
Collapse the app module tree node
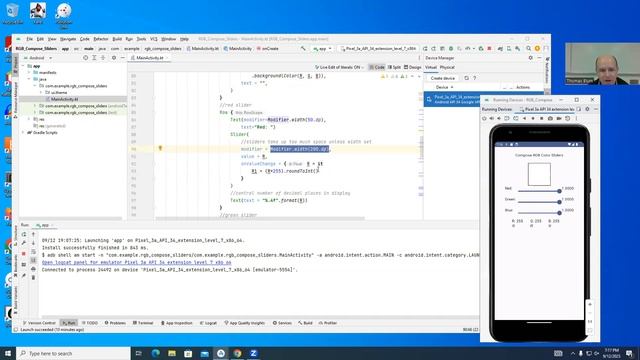click(x=23, y=66)
